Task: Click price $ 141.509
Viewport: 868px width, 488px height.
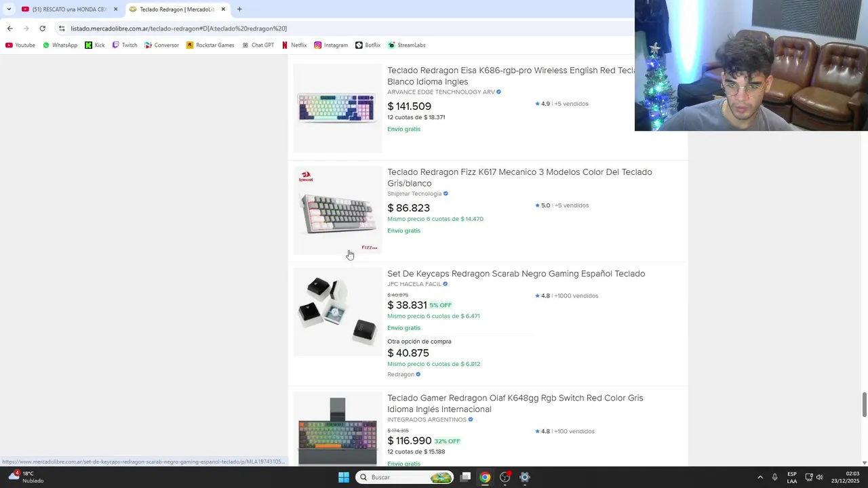Action: pyautogui.click(x=409, y=106)
